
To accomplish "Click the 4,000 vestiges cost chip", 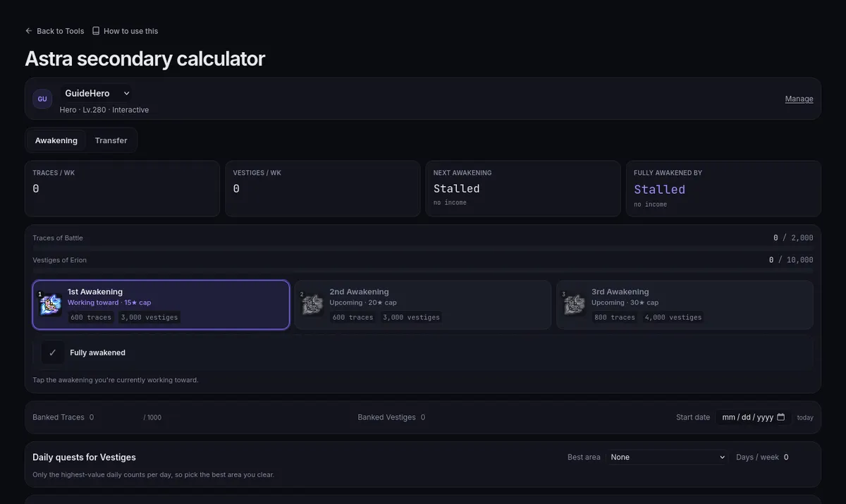I will coord(673,317).
